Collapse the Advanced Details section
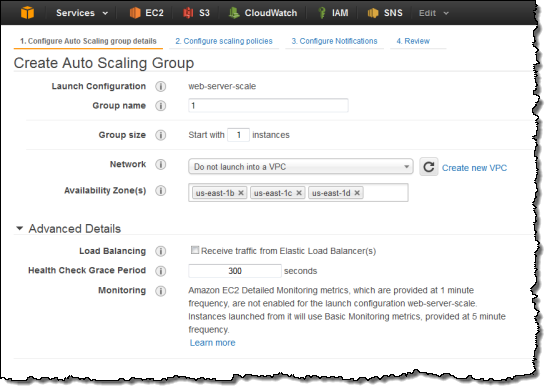This screenshot has height=391, width=550. coord(20,229)
